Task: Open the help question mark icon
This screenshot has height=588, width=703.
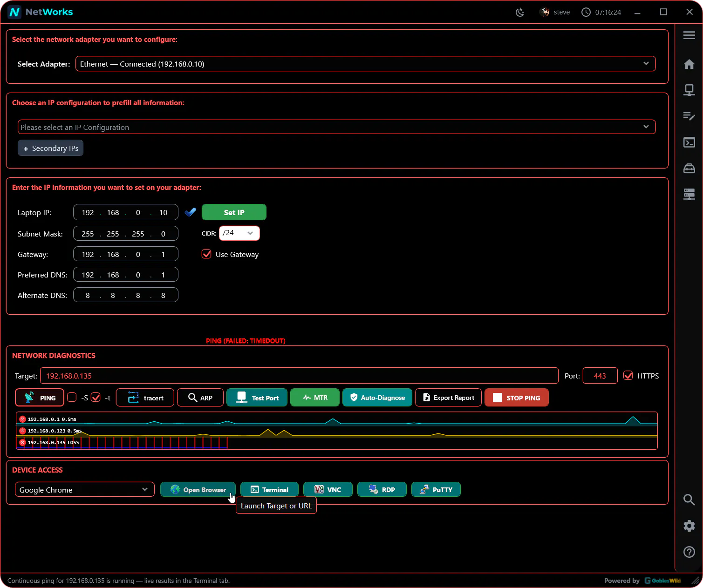Action: click(x=689, y=552)
